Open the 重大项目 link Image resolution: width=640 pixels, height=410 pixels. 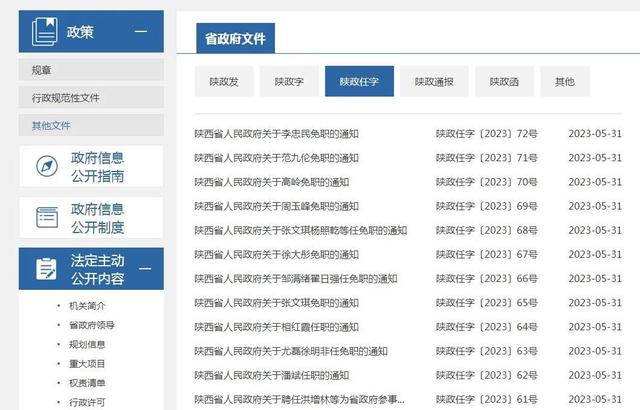pyautogui.click(x=87, y=363)
